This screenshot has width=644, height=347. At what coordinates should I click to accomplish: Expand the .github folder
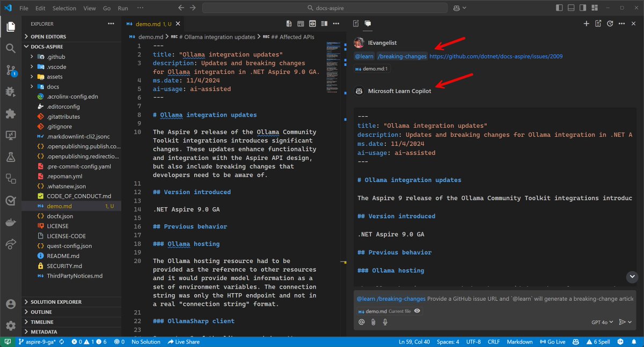point(71,57)
